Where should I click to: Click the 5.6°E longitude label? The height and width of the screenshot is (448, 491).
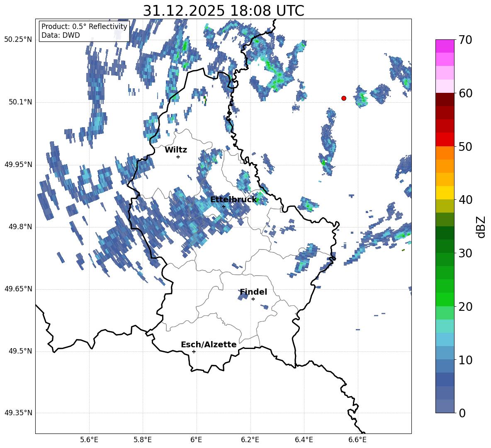click(89, 440)
